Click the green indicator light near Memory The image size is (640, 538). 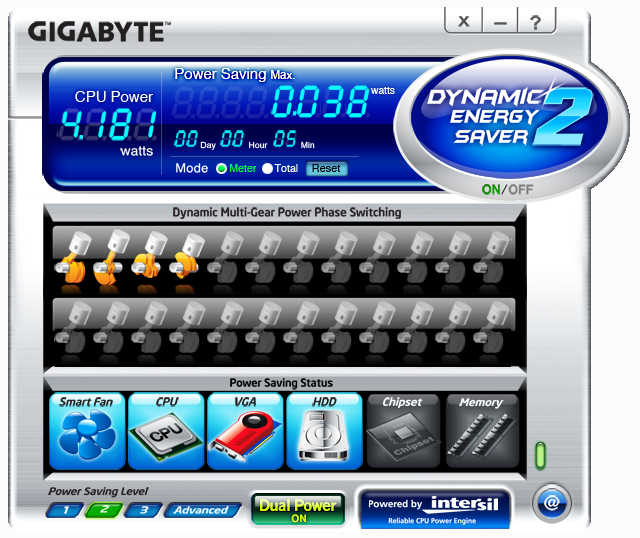pos(541,455)
